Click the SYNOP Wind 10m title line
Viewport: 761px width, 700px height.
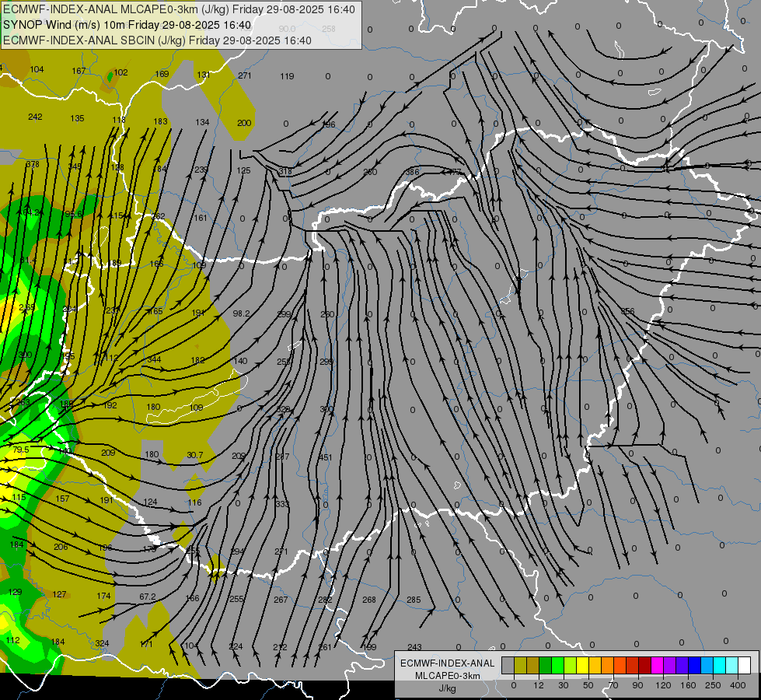click(127, 25)
